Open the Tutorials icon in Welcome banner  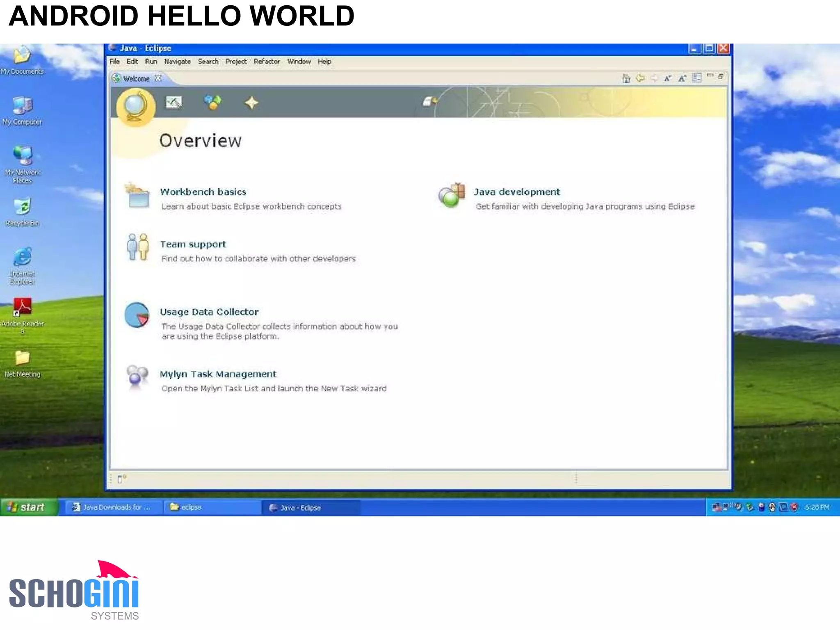pos(174,102)
